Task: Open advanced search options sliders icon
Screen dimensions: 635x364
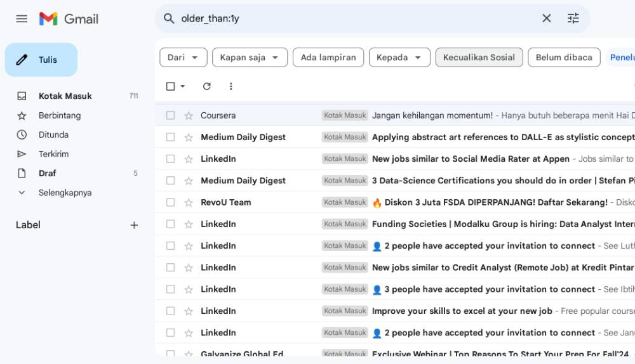Action: (573, 18)
